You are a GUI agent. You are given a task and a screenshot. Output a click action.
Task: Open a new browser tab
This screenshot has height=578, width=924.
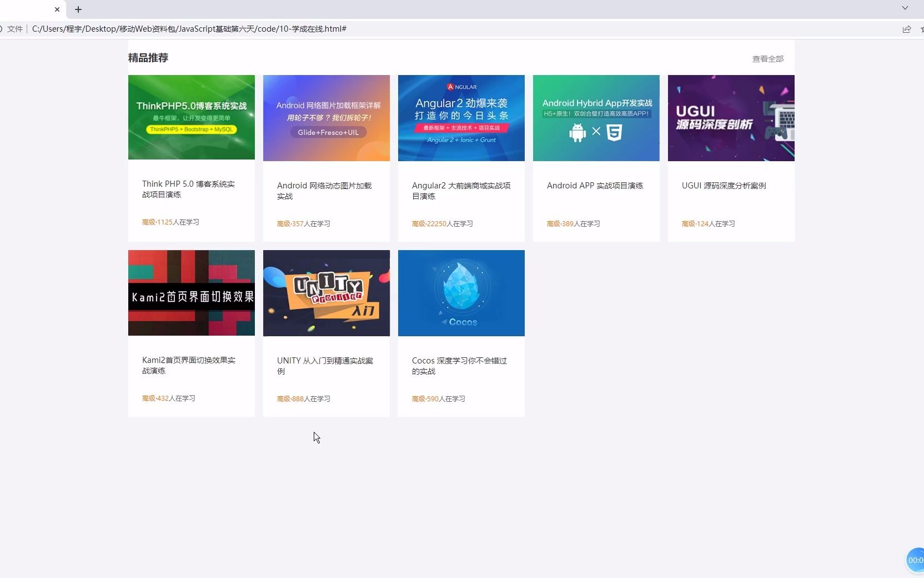[x=78, y=9]
